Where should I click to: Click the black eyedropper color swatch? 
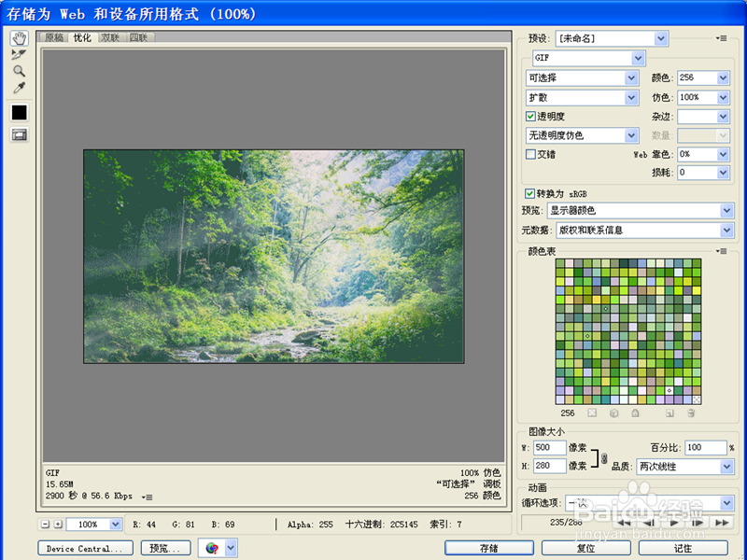pos(19,113)
